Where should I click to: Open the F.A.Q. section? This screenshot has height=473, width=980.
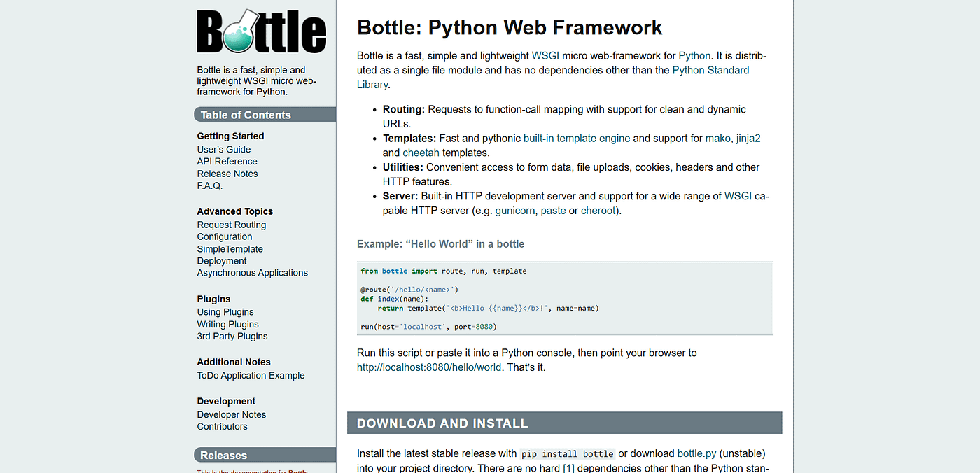(209, 185)
